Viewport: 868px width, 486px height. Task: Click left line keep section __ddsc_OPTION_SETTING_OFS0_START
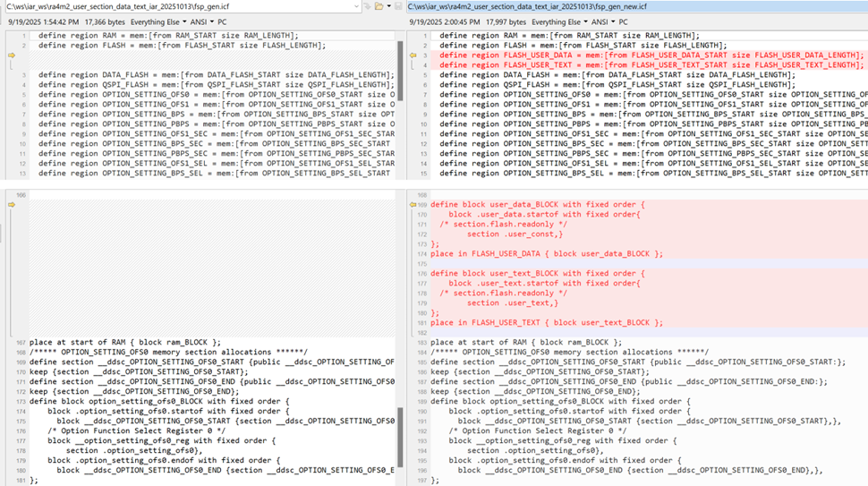tap(139, 372)
